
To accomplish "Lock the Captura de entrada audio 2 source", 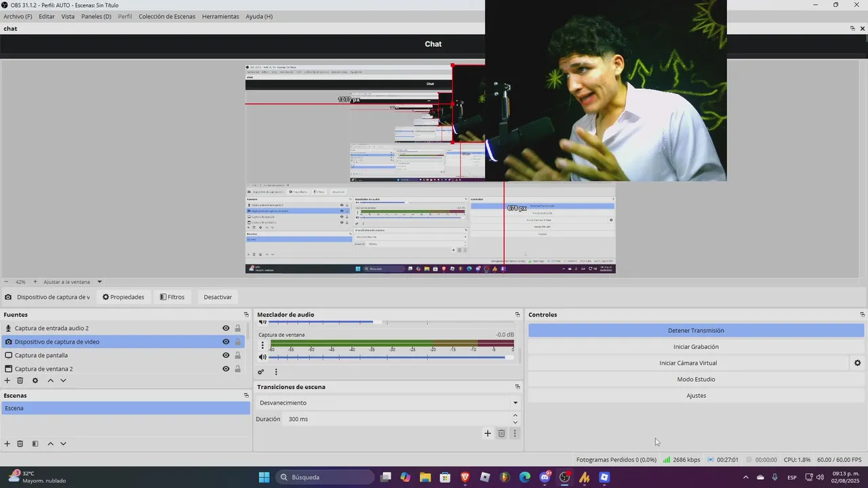I will pos(237,328).
